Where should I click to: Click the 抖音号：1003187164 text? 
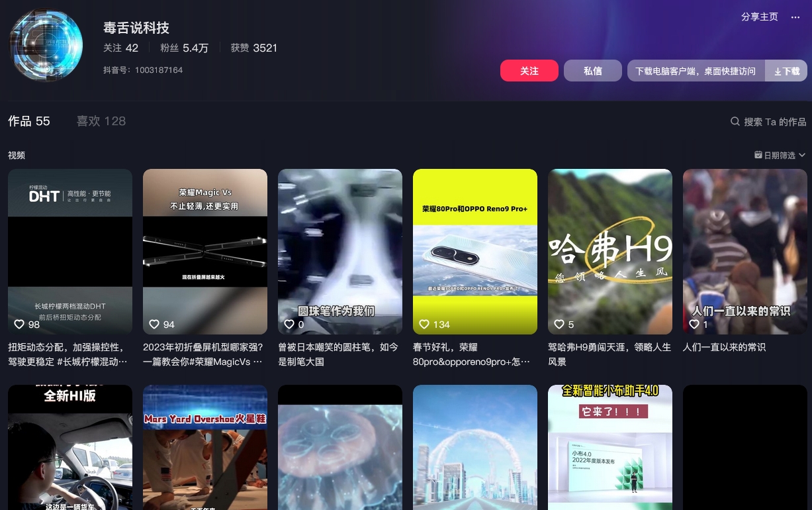coord(143,70)
